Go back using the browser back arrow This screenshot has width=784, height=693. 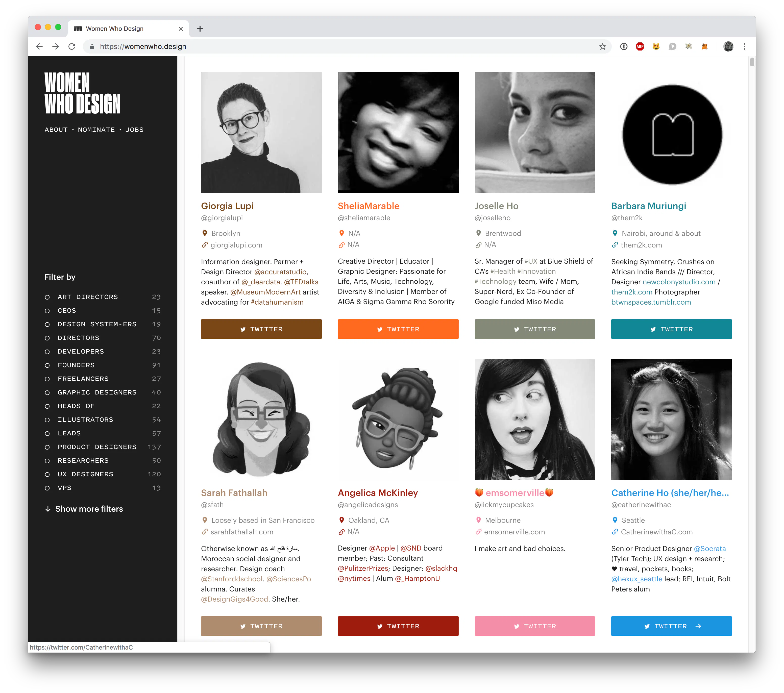39,46
